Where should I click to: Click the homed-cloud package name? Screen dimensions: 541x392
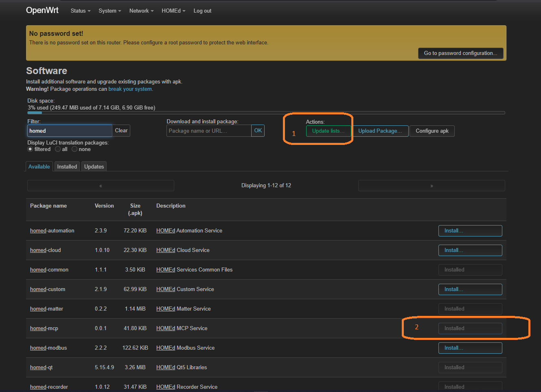coord(45,250)
